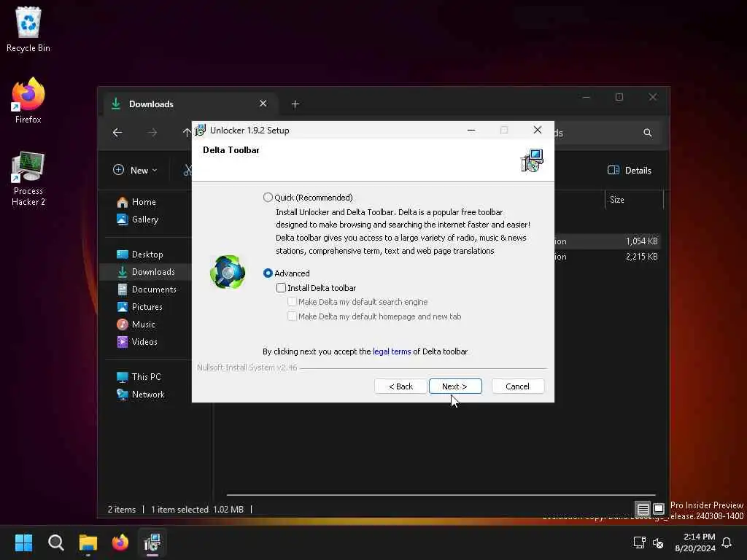Open Videos in the navigation pane
The height and width of the screenshot is (560, 747).
144,342
